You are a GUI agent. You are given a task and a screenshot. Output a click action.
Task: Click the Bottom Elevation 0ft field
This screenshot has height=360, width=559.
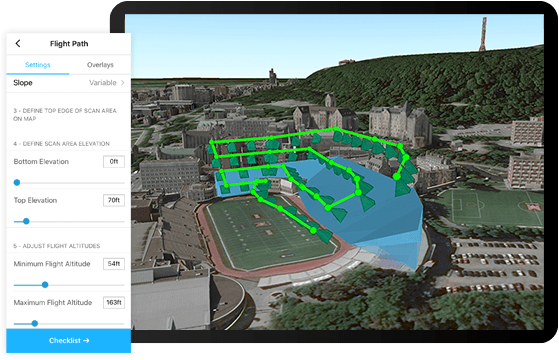(x=114, y=161)
